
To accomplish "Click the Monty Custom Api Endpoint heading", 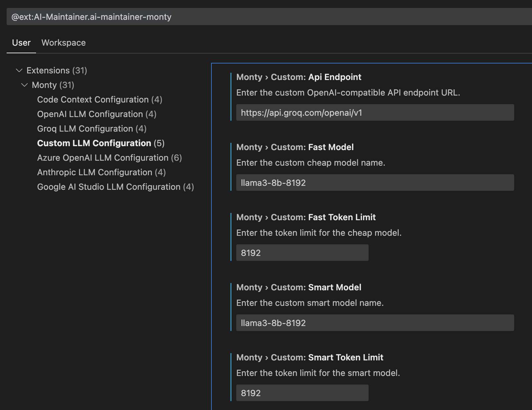I will (x=298, y=77).
